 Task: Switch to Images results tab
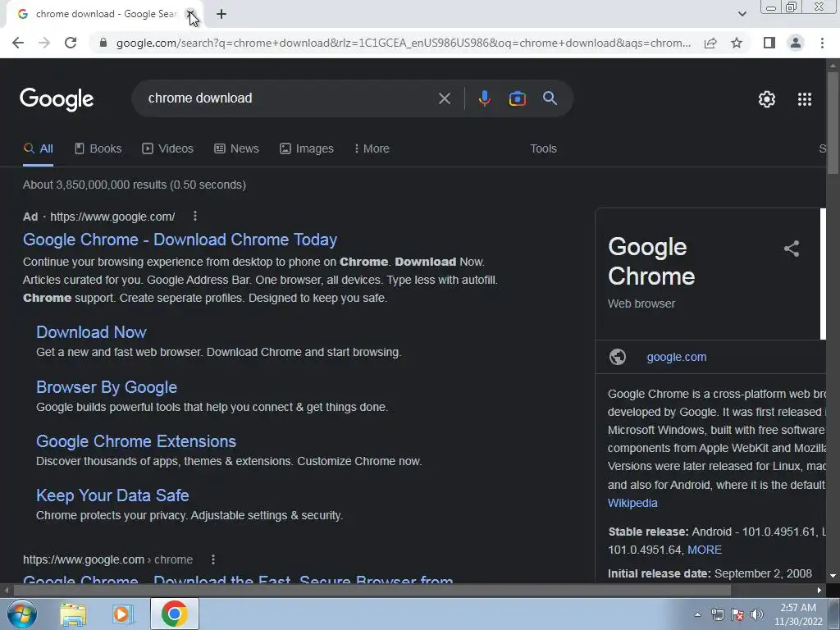point(307,149)
